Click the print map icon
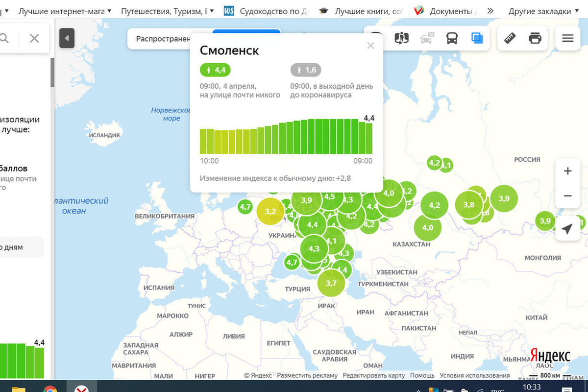588x392 pixels. (535, 38)
